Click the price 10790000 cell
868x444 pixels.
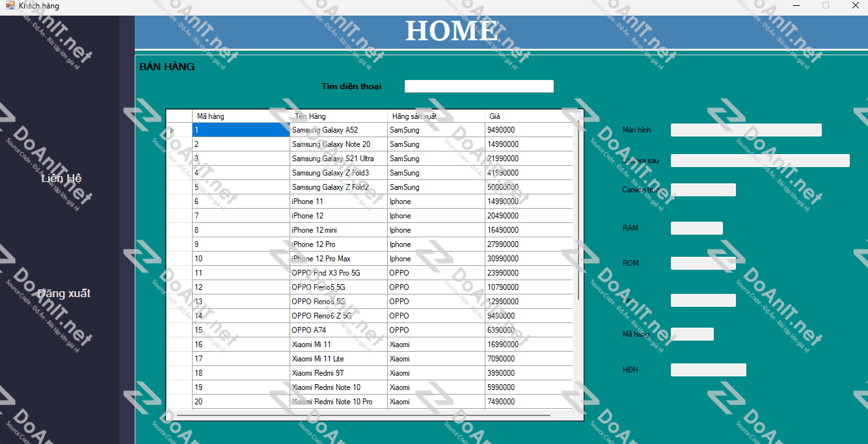click(529, 287)
